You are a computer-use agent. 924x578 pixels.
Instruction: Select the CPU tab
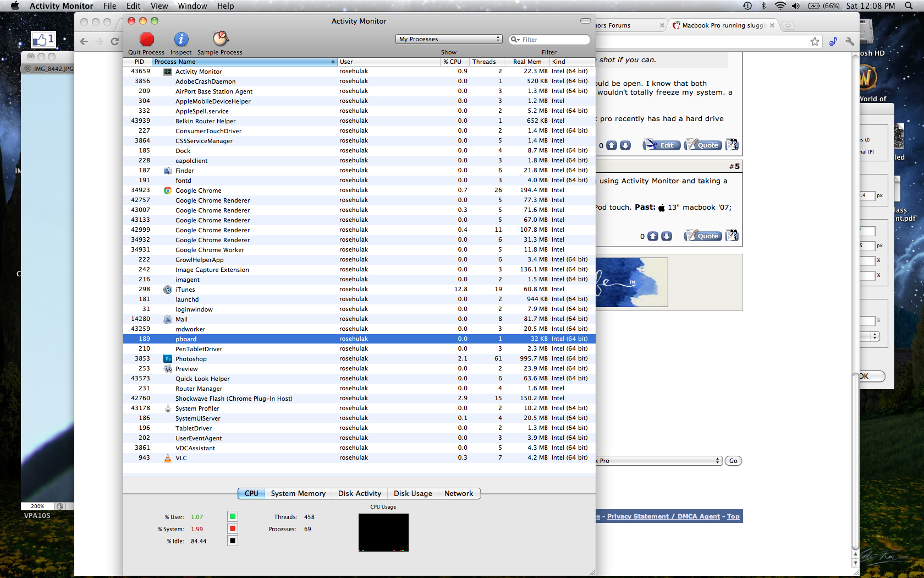(251, 493)
